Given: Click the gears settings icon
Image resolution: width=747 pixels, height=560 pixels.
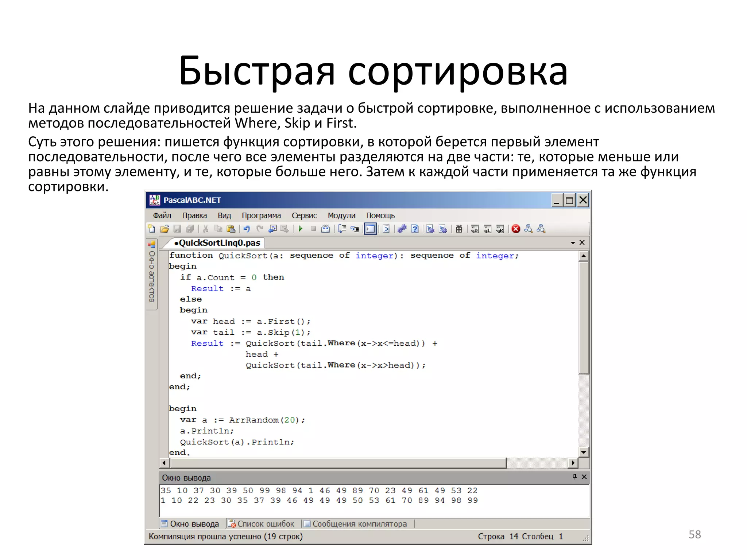Looking at the screenshot, I should point(402,229).
